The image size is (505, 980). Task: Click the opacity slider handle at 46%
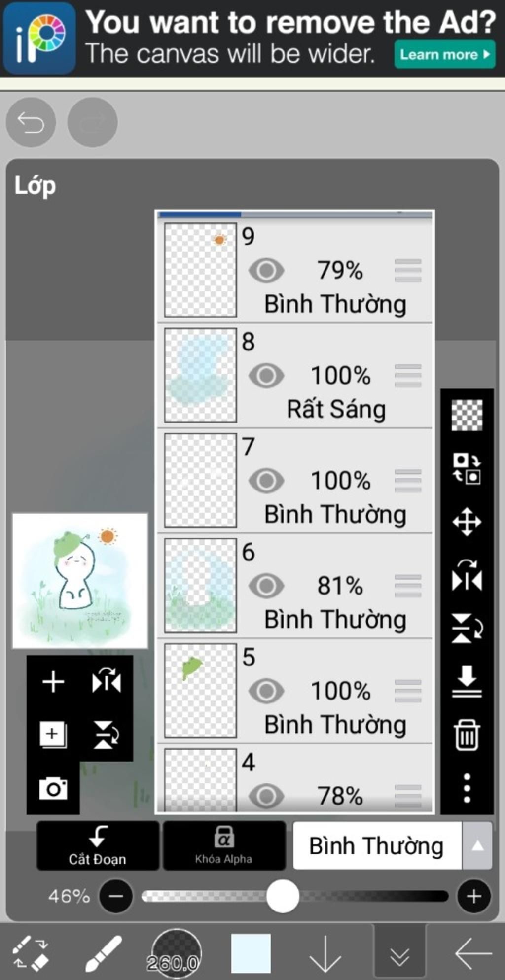tap(283, 896)
